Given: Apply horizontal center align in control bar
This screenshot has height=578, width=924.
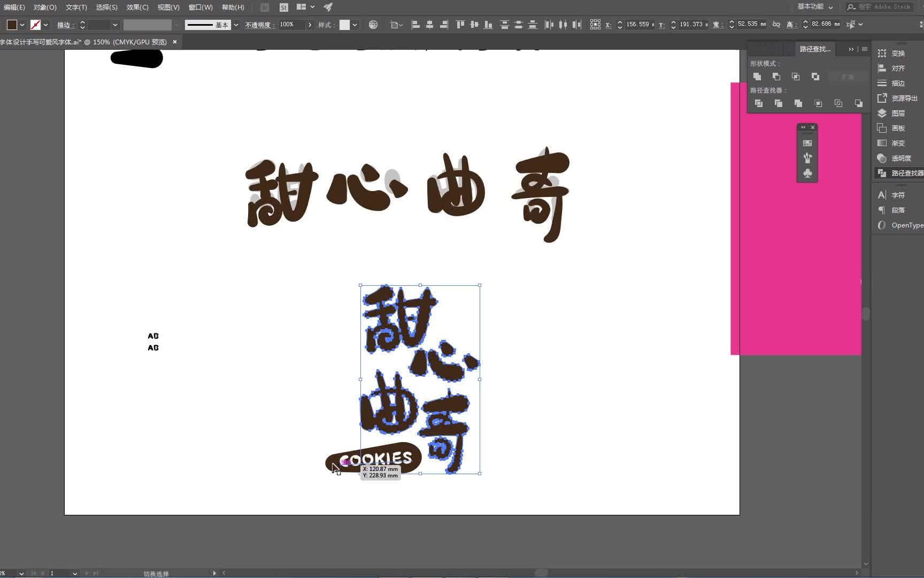Looking at the screenshot, I should coord(429,24).
